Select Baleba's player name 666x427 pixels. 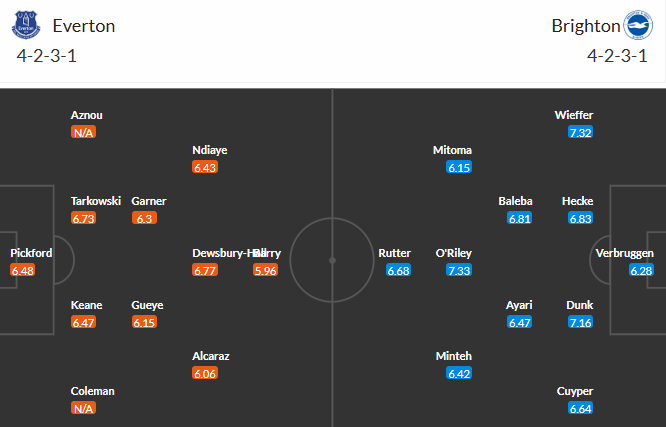(x=515, y=201)
